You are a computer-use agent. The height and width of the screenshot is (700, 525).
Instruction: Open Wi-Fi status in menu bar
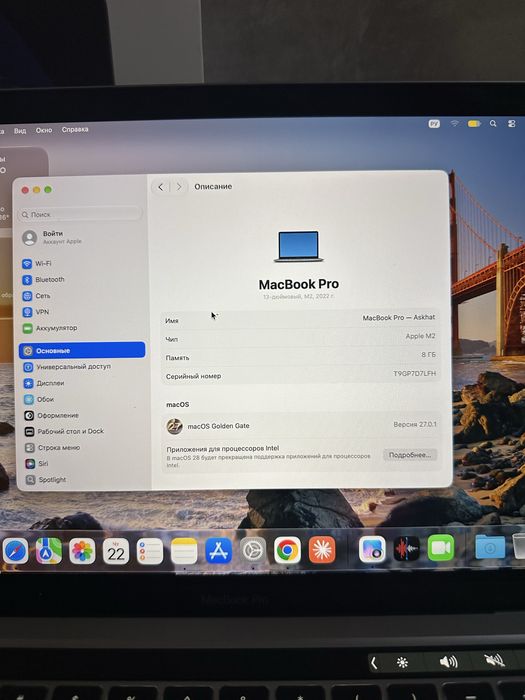(454, 123)
